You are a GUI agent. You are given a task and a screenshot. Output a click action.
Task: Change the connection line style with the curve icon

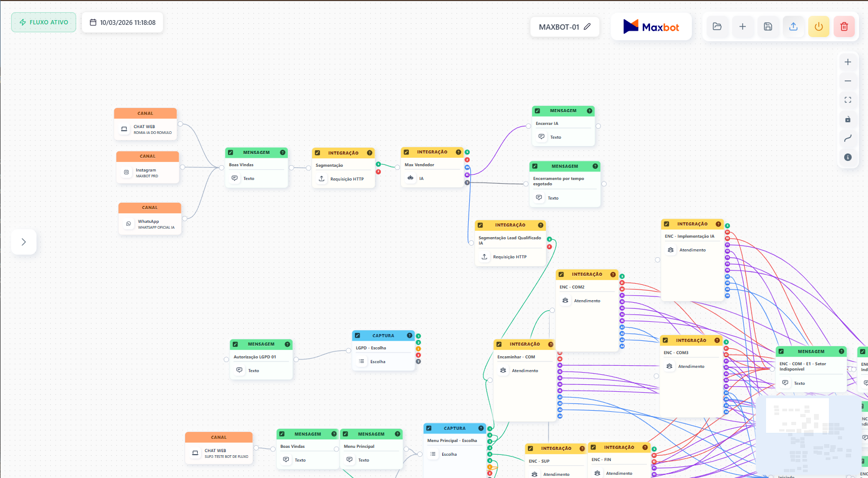(848, 138)
